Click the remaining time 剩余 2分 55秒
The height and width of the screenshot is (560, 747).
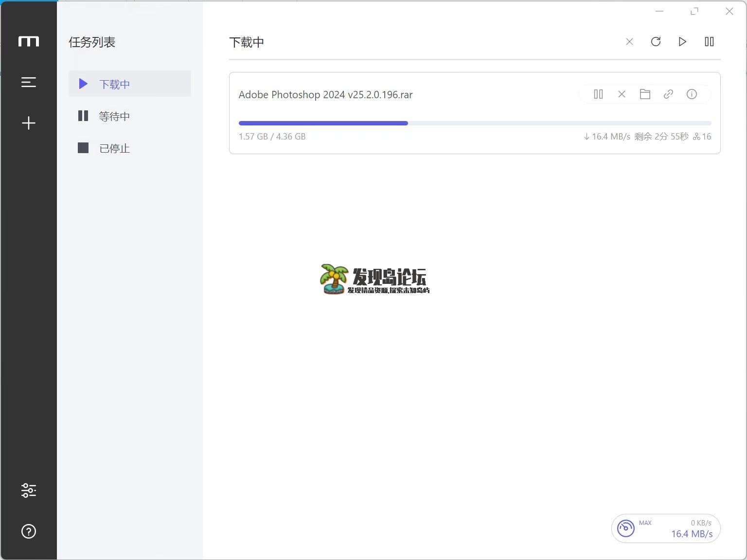661,137
